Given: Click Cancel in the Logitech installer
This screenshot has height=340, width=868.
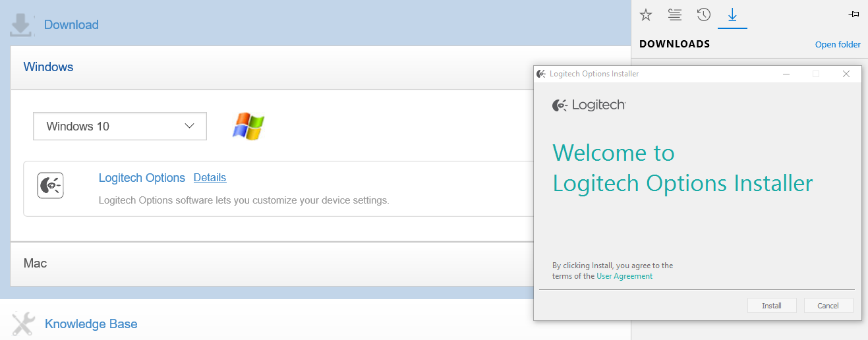Looking at the screenshot, I should (828, 306).
